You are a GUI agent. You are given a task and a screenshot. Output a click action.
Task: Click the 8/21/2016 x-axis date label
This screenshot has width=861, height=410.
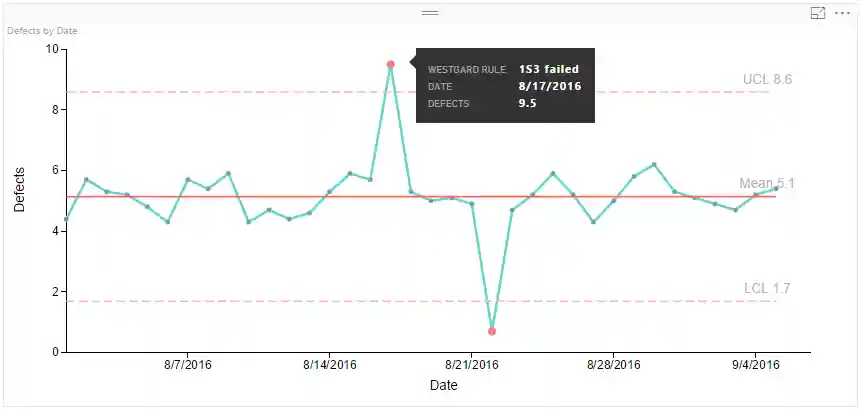472,365
